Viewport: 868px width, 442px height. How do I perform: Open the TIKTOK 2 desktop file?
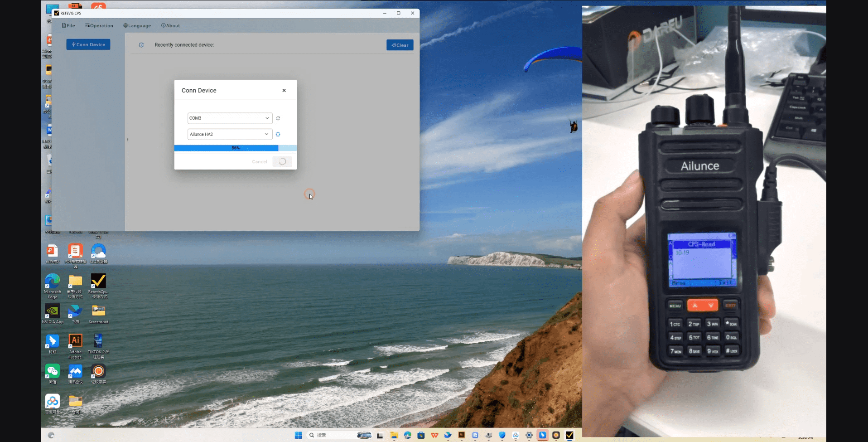tap(98, 346)
